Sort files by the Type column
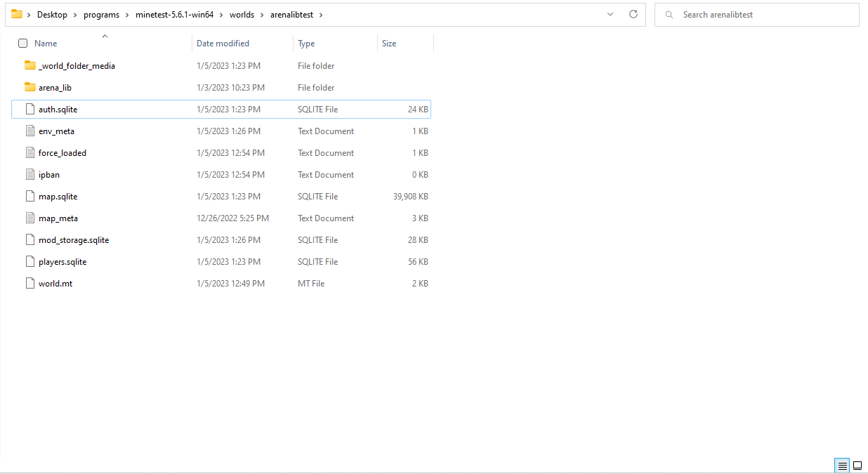Screen dimensions: 868x474 pyautogui.click(x=306, y=44)
